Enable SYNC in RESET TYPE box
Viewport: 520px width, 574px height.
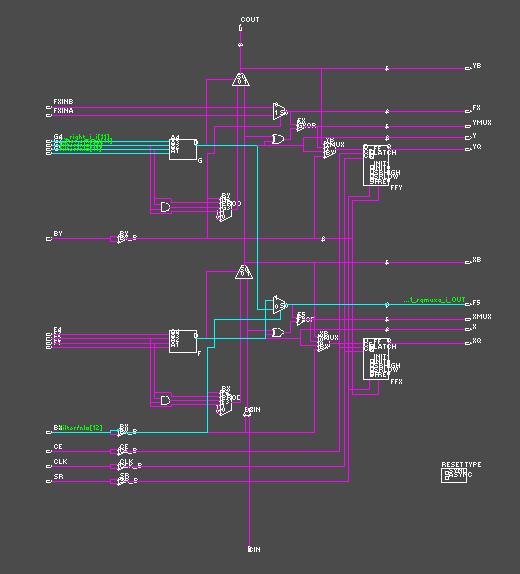point(446,473)
